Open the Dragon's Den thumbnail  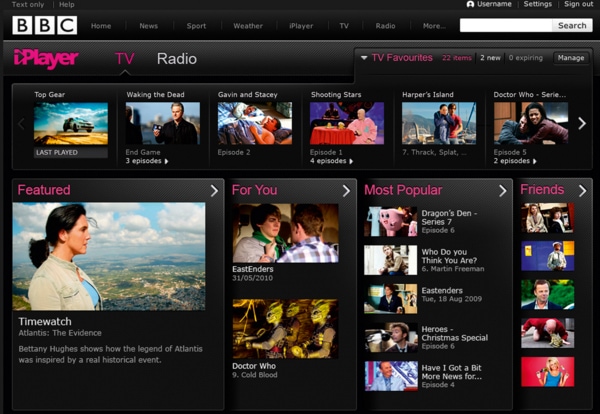click(391, 222)
